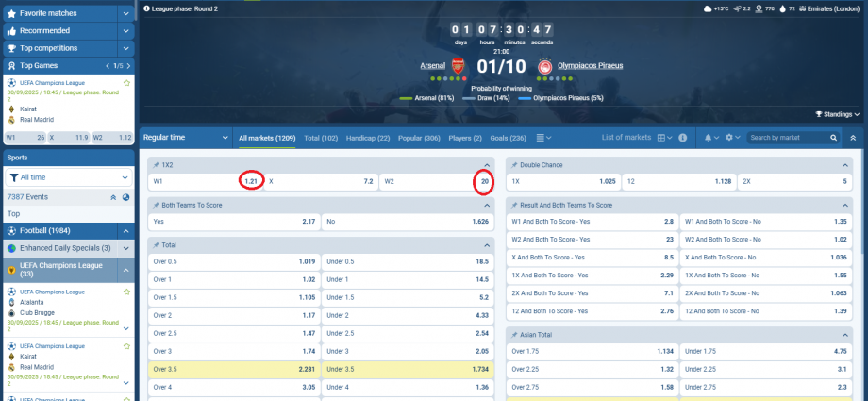Open the settings gear menu
868x401 pixels.
tap(732, 138)
